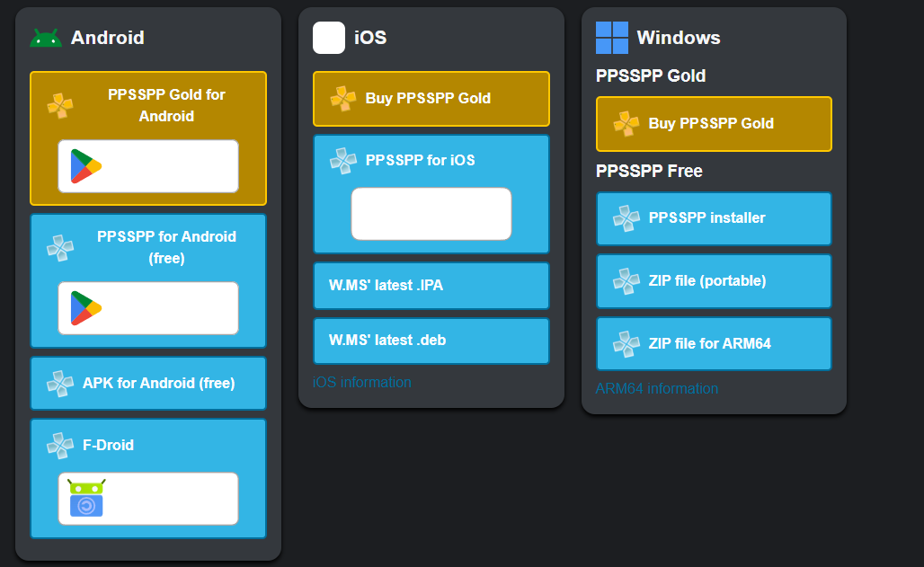Click gold PPSSPP icon in Android Gold card
This screenshot has width=924, height=567.
coord(60,105)
